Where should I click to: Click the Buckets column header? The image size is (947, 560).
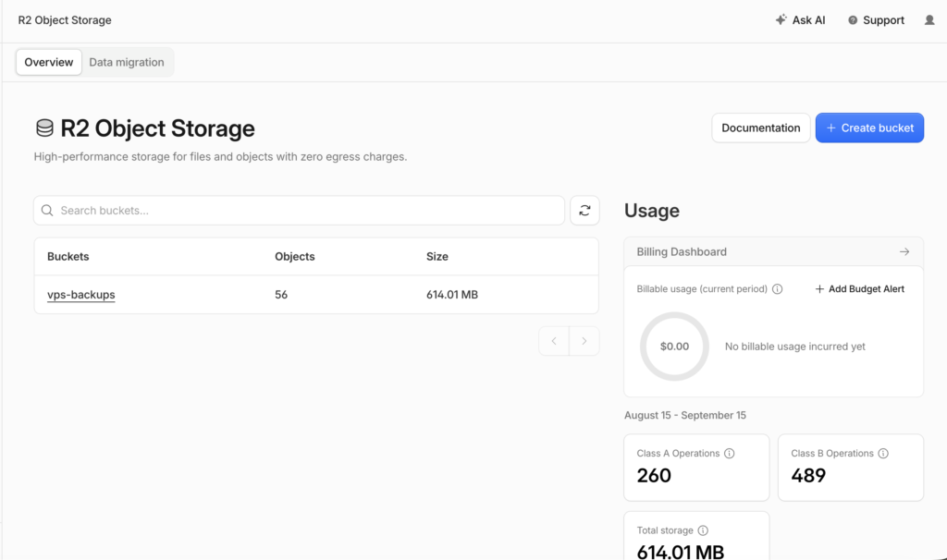coord(68,257)
